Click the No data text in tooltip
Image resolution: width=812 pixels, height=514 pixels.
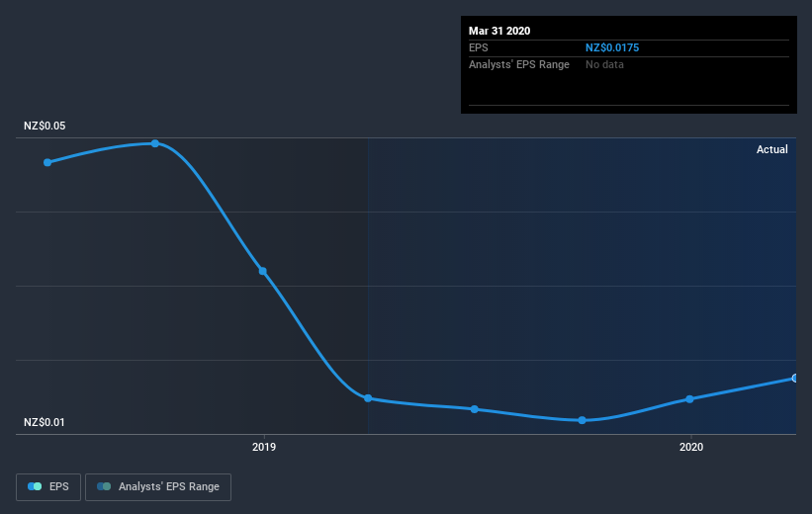604,64
